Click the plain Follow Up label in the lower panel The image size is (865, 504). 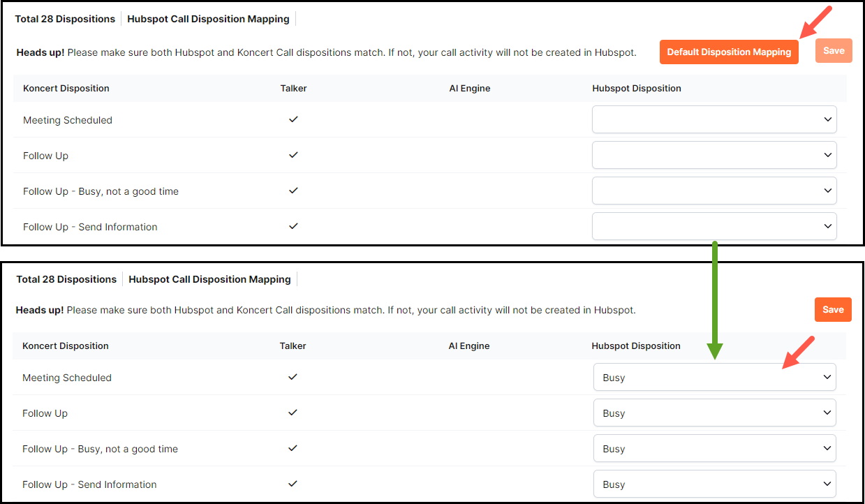tap(45, 413)
